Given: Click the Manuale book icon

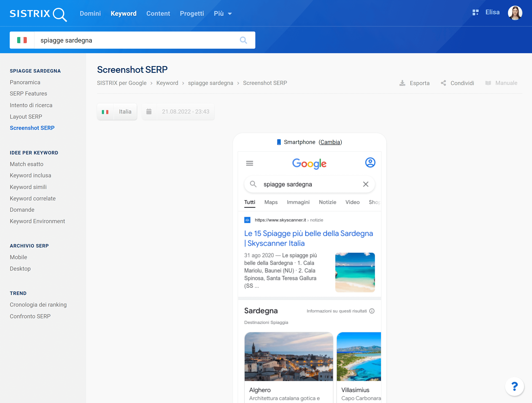Looking at the screenshot, I should [488, 83].
